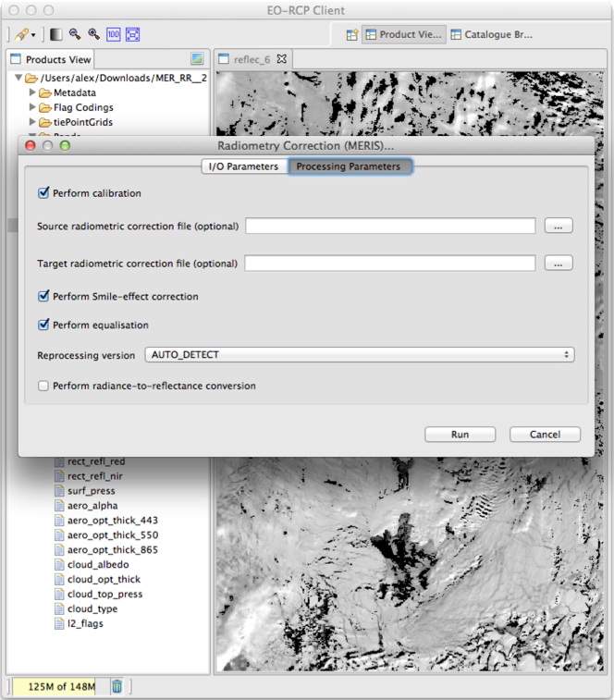Expand the Metadata folder in tree
The width and height of the screenshot is (614, 700).
click(x=32, y=93)
